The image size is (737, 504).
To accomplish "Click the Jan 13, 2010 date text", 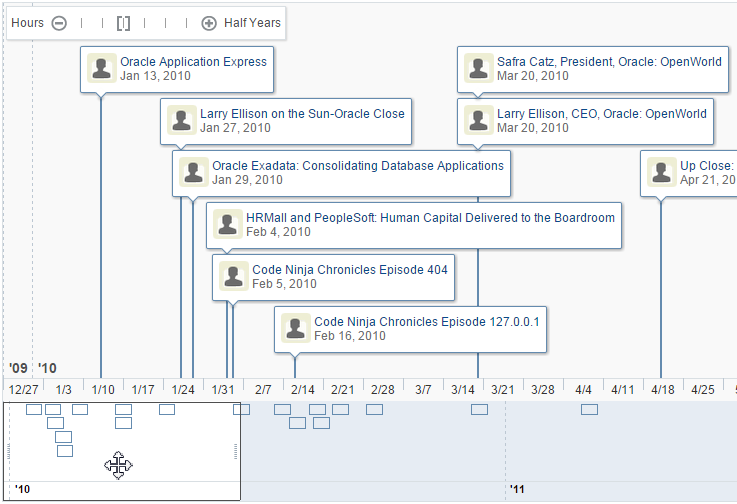I will tap(155, 76).
